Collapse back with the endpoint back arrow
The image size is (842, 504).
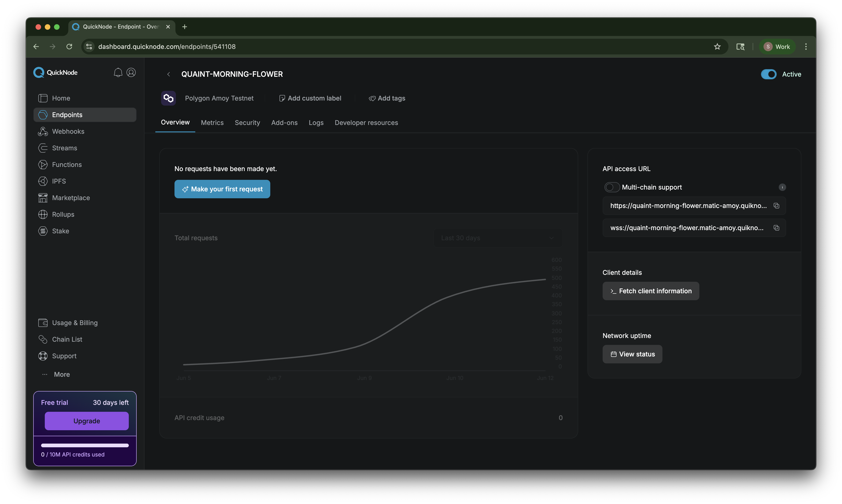[168, 74]
